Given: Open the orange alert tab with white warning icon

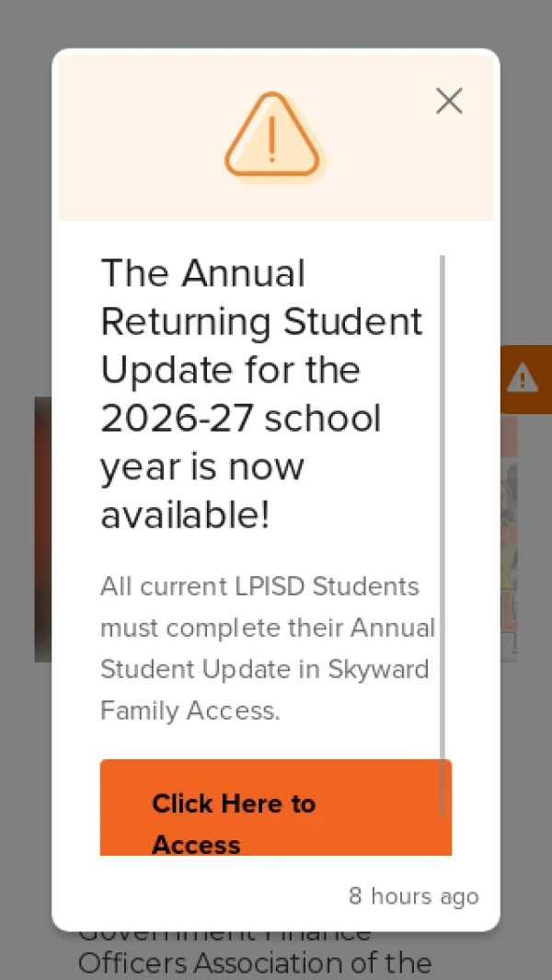Looking at the screenshot, I should pos(525,379).
